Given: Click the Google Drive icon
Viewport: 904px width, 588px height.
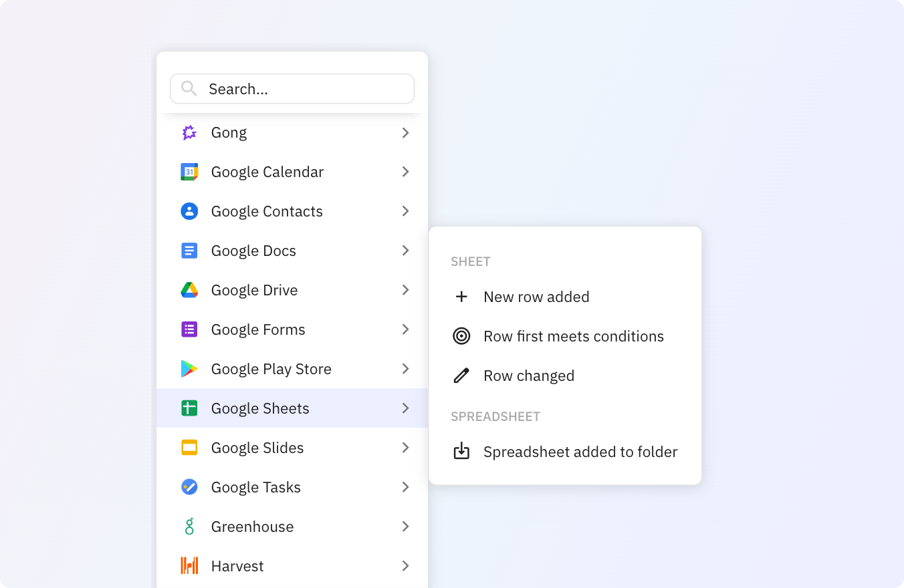Looking at the screenshot, I should coord(189,290).
